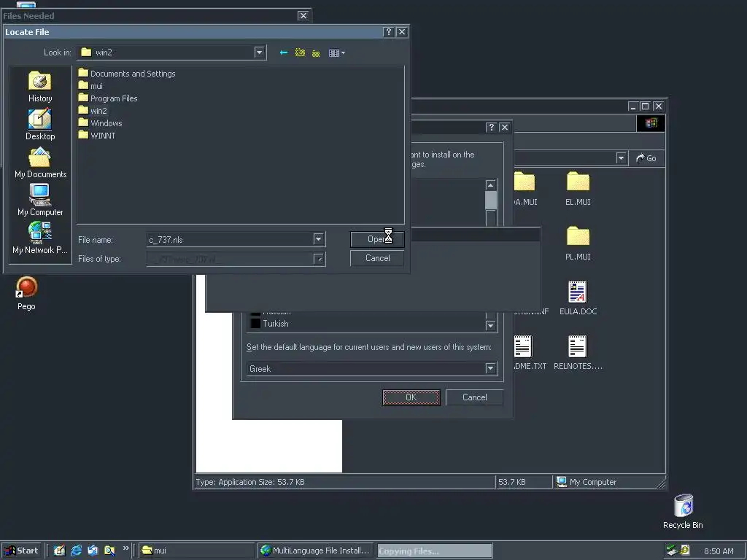Open the PL.MUI folder in Explorer

(x=578, y=244)
